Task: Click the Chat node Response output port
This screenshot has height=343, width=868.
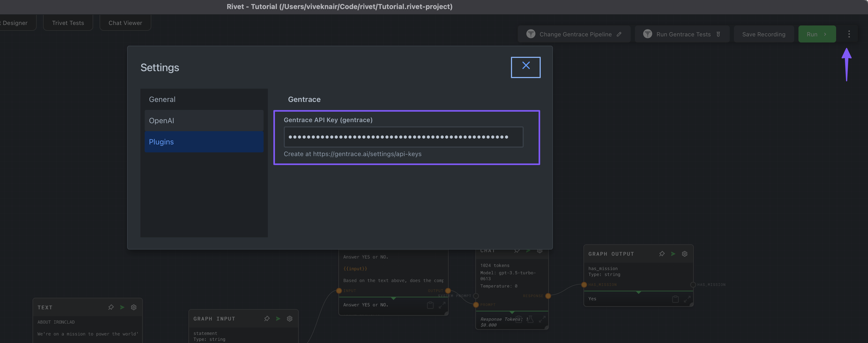Action: pos(548,296)
